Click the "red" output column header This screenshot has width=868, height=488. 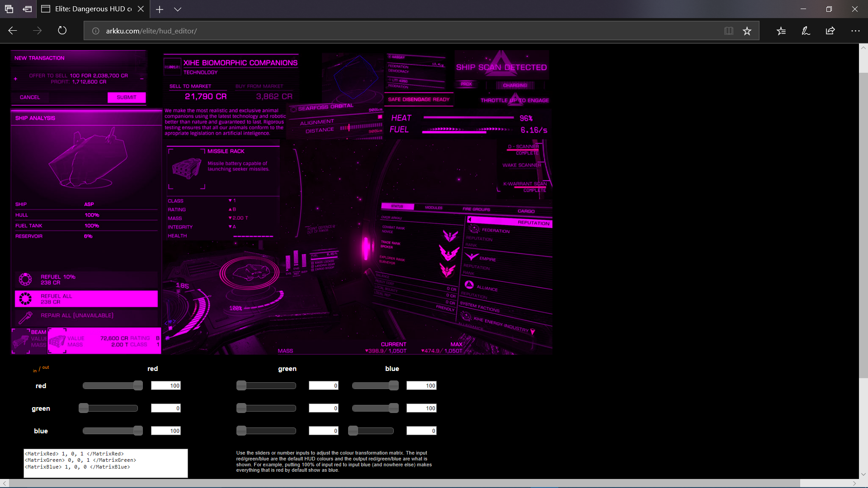153,369
